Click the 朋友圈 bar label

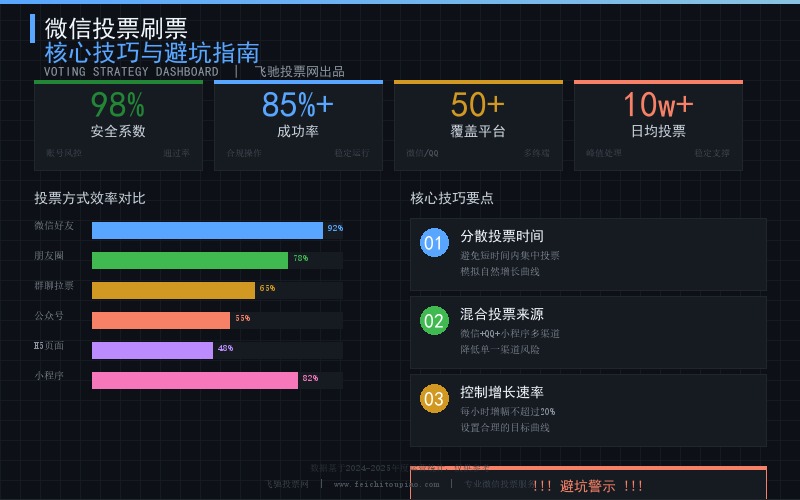click(49, 256)
